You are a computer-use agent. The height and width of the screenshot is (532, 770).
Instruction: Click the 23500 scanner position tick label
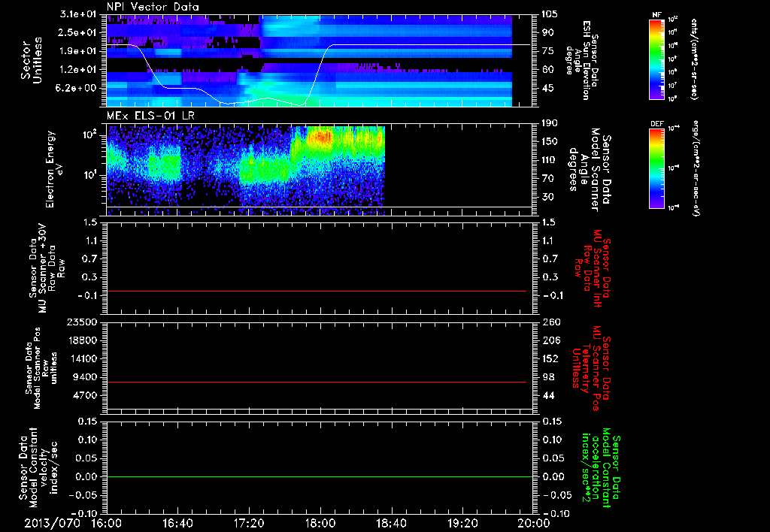[83, 322]
